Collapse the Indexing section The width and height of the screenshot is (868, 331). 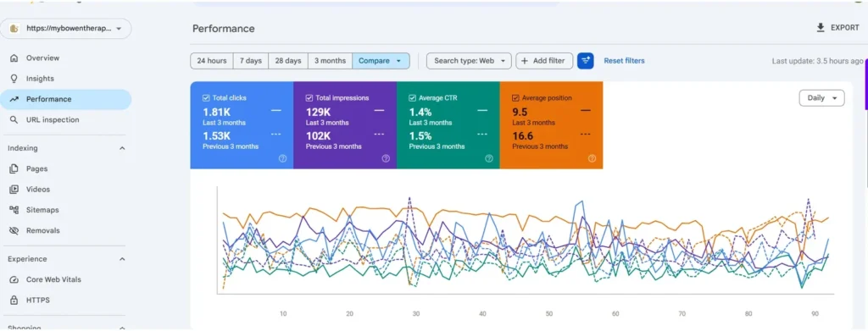point(122,148)
